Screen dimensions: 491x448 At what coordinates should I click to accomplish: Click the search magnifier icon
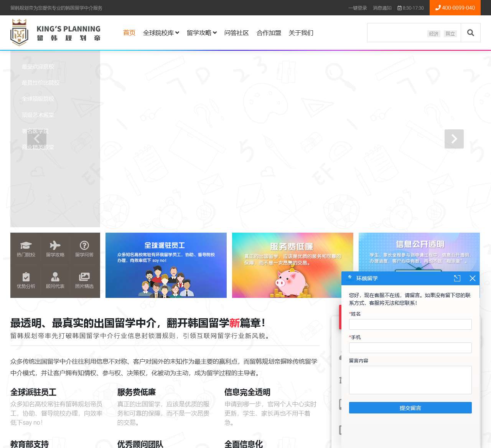click(471, 33)
